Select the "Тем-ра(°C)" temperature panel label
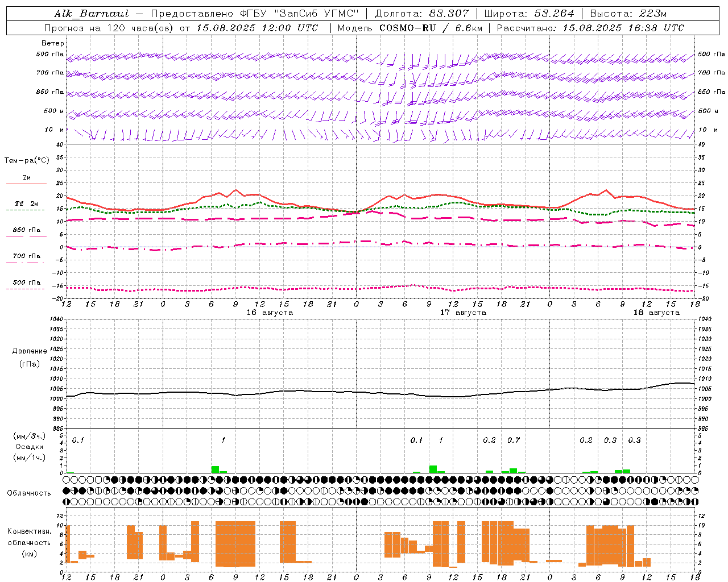728x582 pixels. click(x=27, y=161)
